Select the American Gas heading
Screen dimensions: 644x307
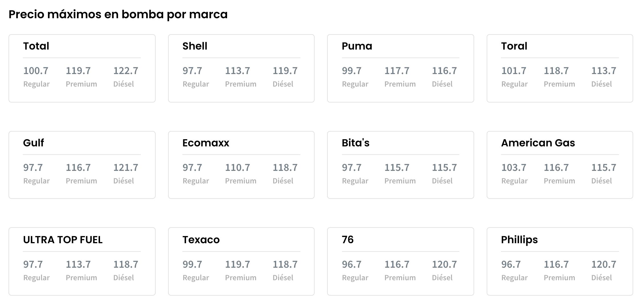tap(538, 143)
